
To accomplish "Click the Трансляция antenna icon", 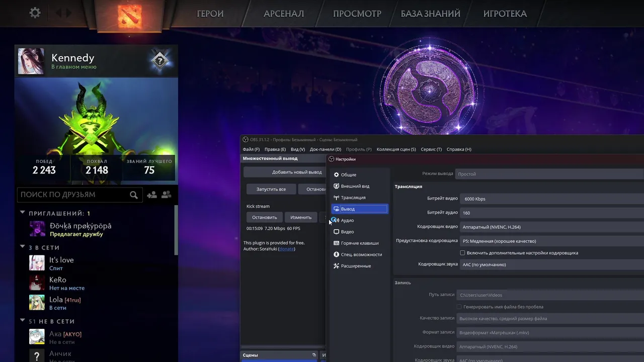I will coord(337,198).
